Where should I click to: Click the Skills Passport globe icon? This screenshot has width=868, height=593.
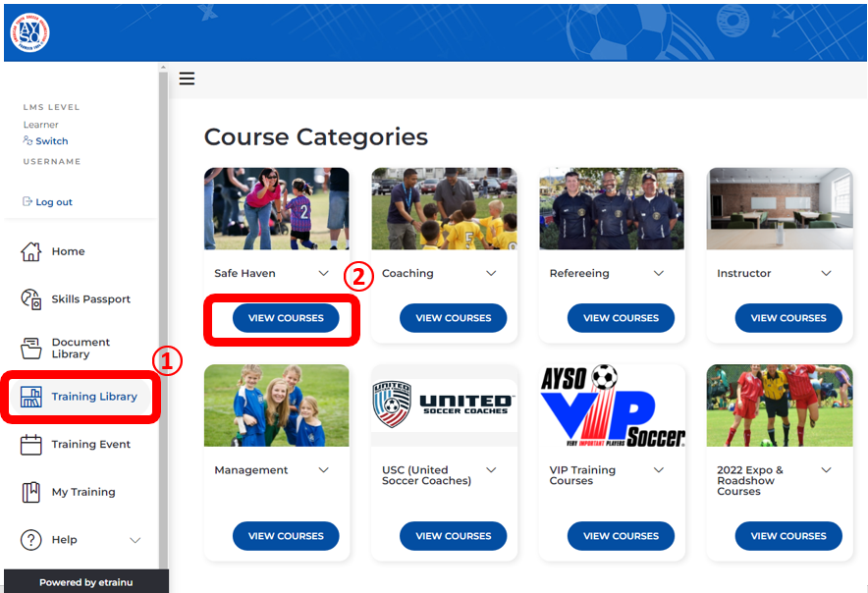pyautogui.click(x=31, y=299)
